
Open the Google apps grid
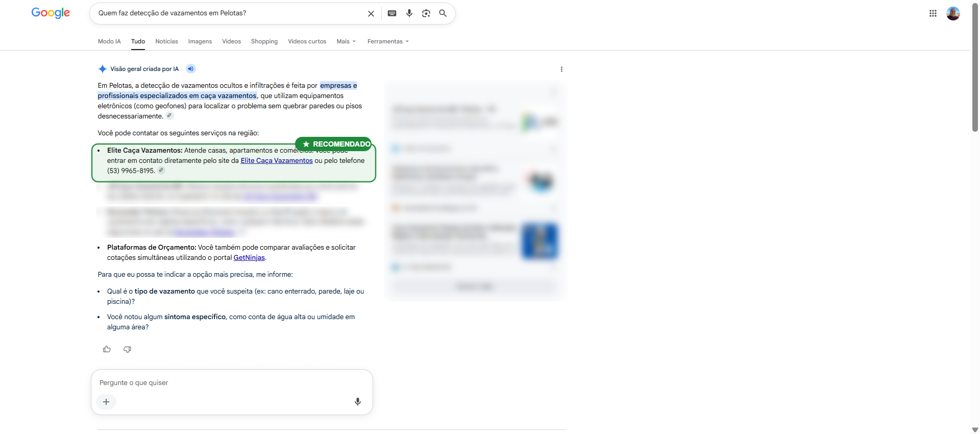click(933, 13)
